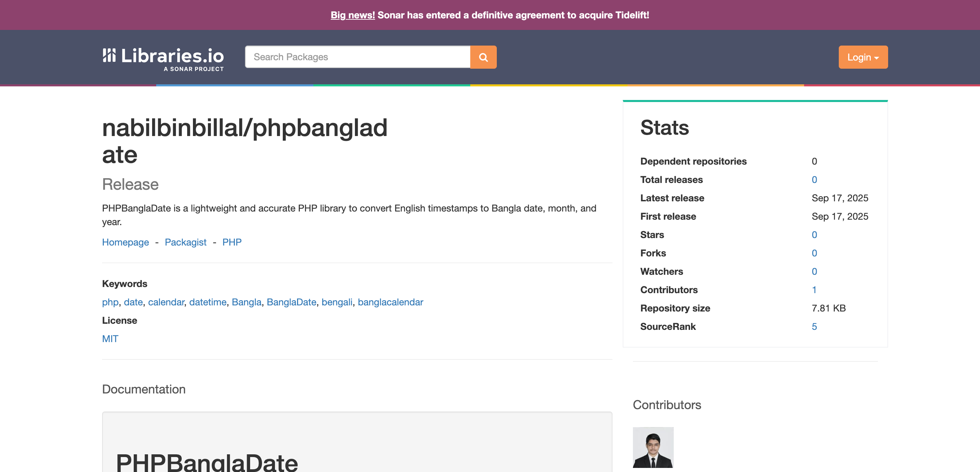980x472 pixels.
Task: Focus the Search Packages input field
Action: [x=358, y=57]
